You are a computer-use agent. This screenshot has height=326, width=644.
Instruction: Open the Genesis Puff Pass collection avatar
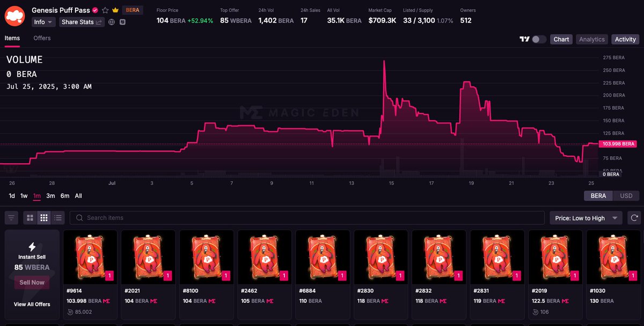tap(15, 16)
